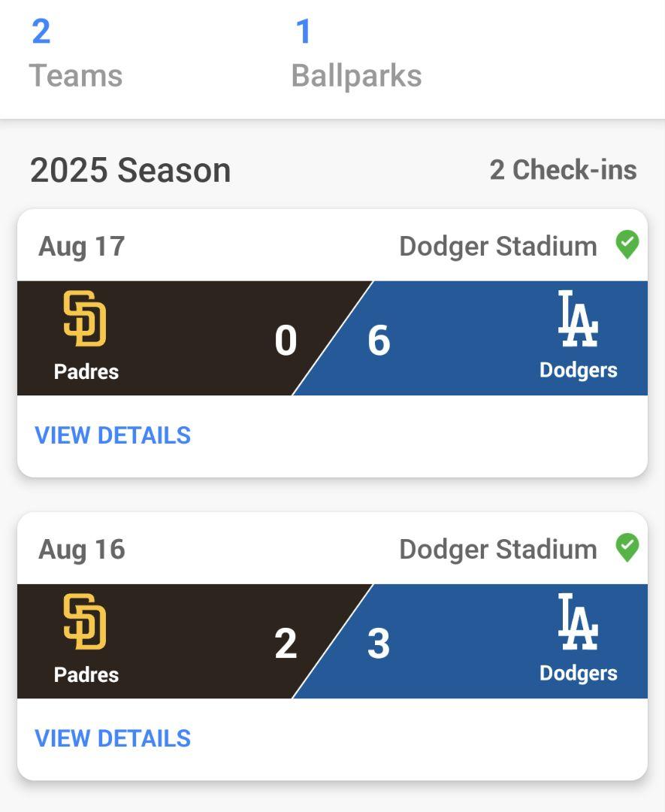Tap the Padres score 0 on Aug 17
Screen dimensions: 665x812
286,341
